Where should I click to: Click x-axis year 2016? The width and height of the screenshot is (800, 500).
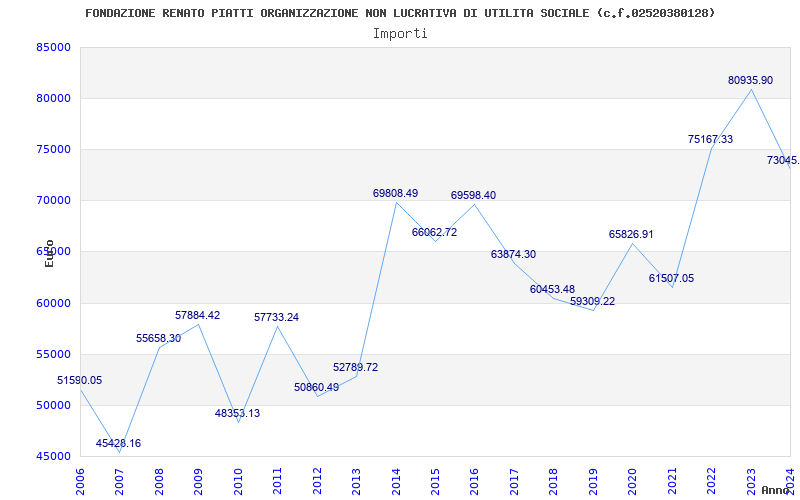point(474,481)
